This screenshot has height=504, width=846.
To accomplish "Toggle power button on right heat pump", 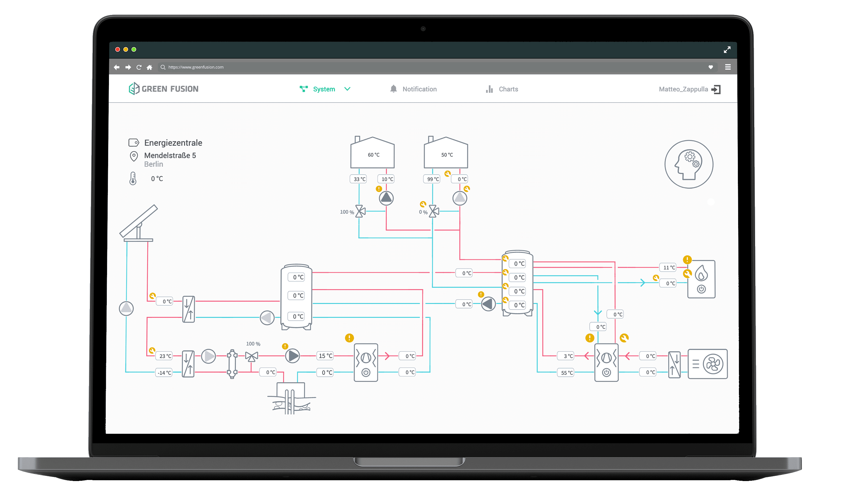I will click(606, 372).
